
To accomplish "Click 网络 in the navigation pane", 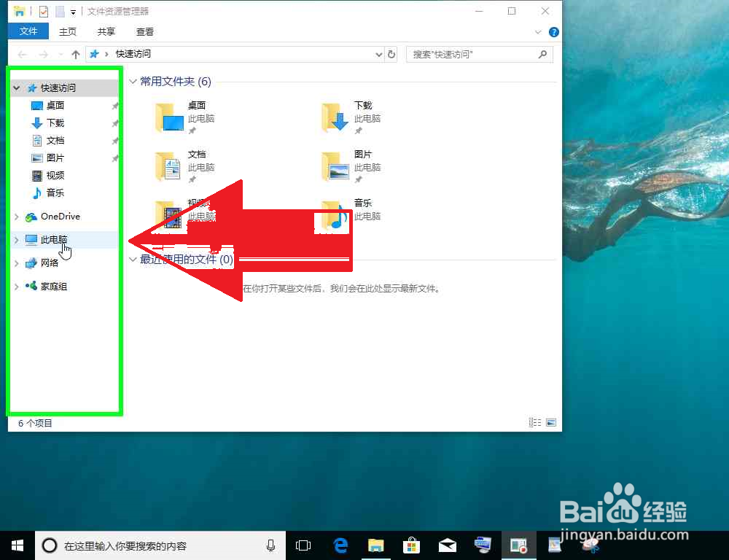I will pos(48,262).
